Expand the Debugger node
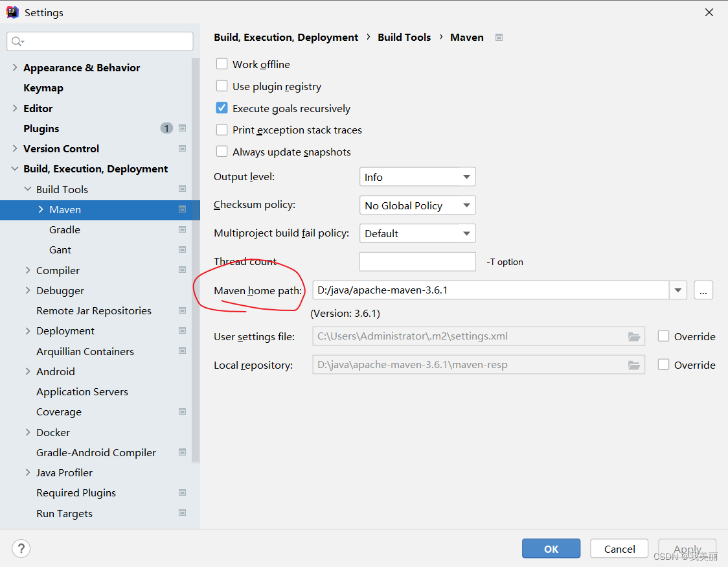Viewport: 728px width, 567px height. (x=28, y=290)
